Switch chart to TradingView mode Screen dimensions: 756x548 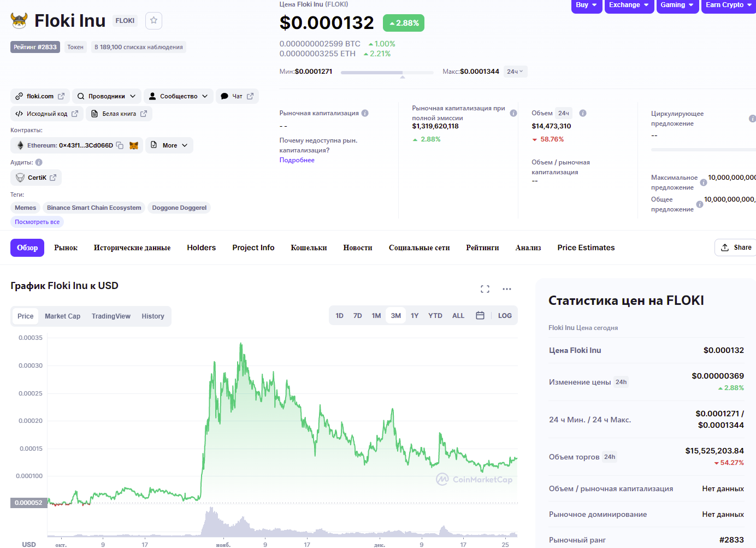[x=111, y=316]
